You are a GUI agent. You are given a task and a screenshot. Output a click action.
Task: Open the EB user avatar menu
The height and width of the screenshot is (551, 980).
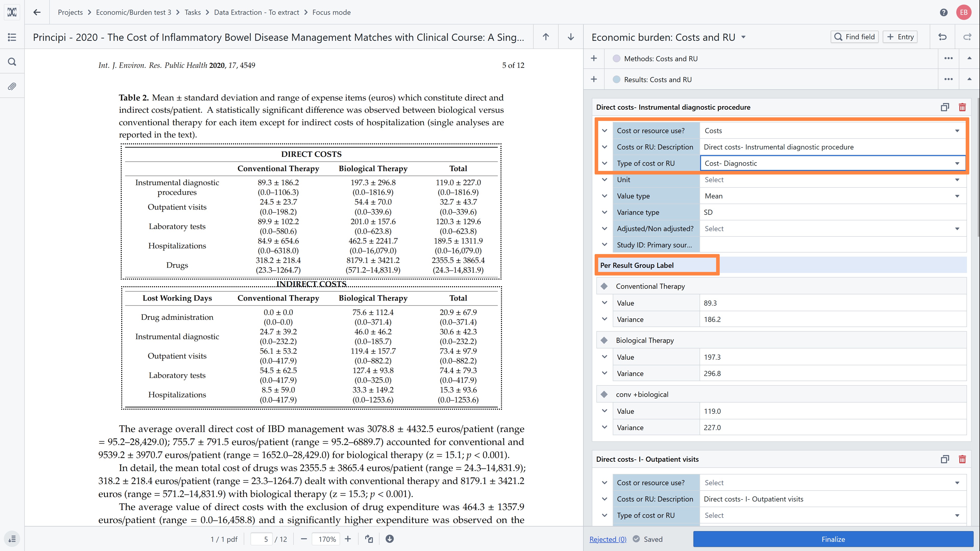click(964, 12)
